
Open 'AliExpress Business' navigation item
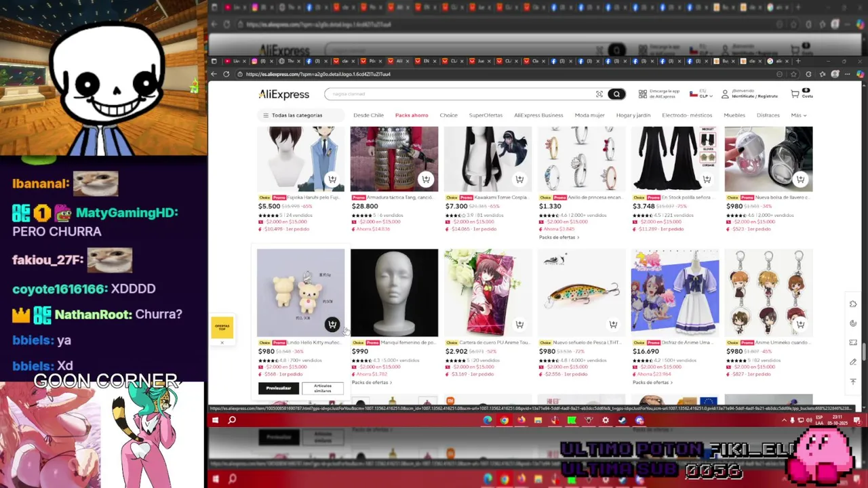(538, 115)
